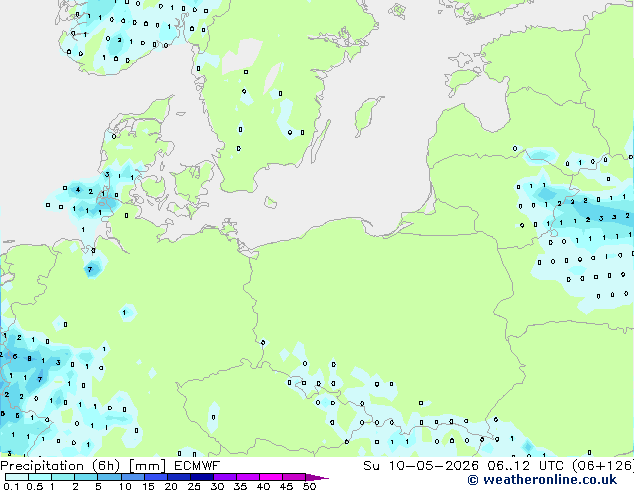634x490 pixels.
Task: Click the "15" legend scale label
Action: coord(148,486)
